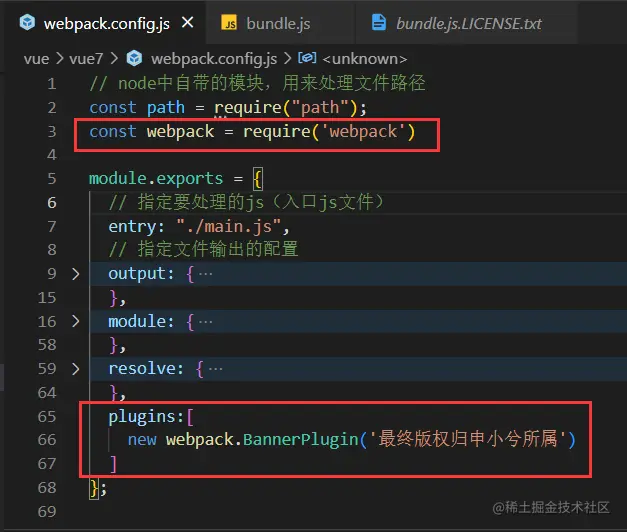Viewport: 627px width, 532px height.
Task: Click the '最终版权归申小兮所属' banner string
Action: coord(467,439)
